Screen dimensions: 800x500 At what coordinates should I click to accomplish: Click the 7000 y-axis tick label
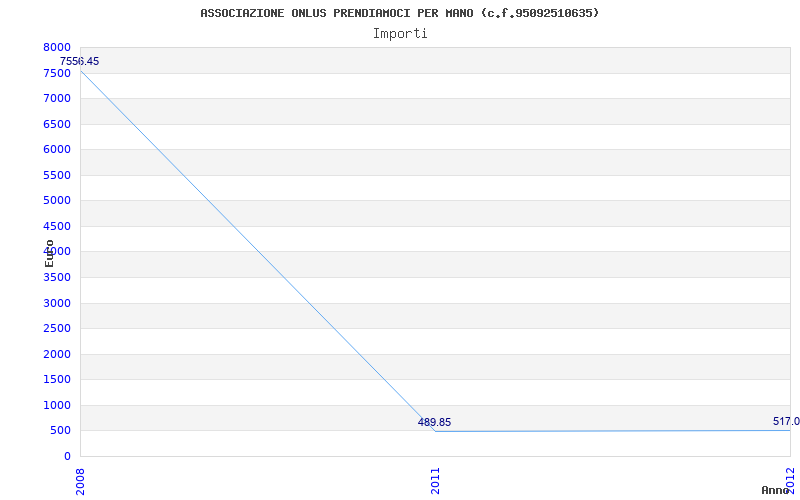click(x=57, y=98)
